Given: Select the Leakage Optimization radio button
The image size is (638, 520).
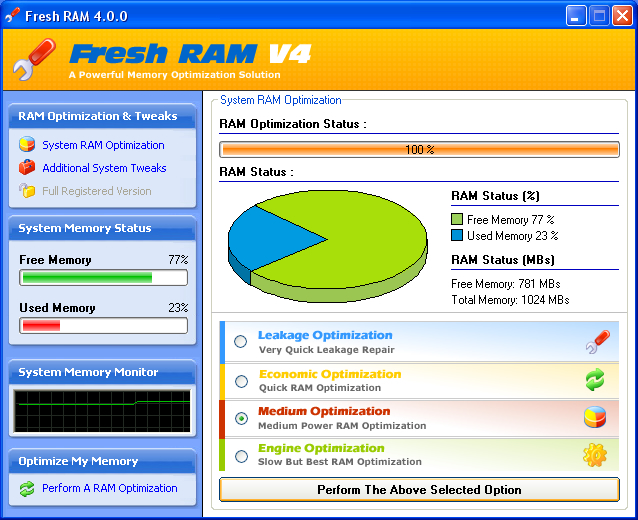Looking at the screenshot, I should pyautogui.click(x=240, y=341).
